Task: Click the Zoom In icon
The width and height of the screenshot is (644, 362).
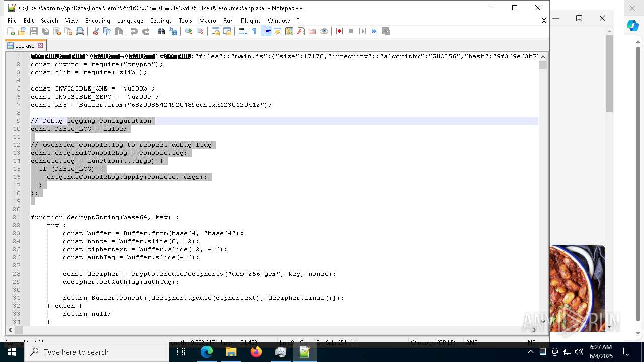Action: click(189, 31)
